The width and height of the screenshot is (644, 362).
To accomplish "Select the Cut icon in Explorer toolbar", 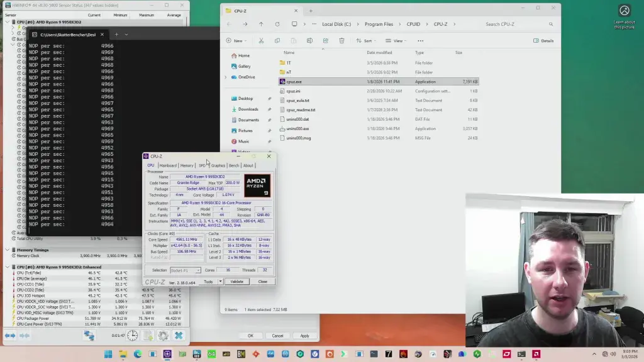I will pyautogui.click(x=261, y=40).
